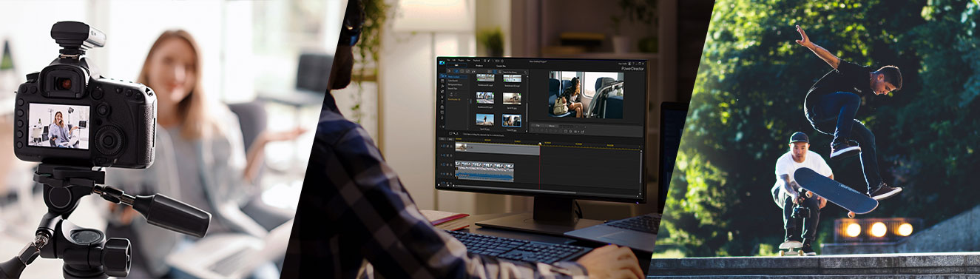Switch to the Produce tab
Viewport: 980px width, 279px height.
tap(479, 66)
